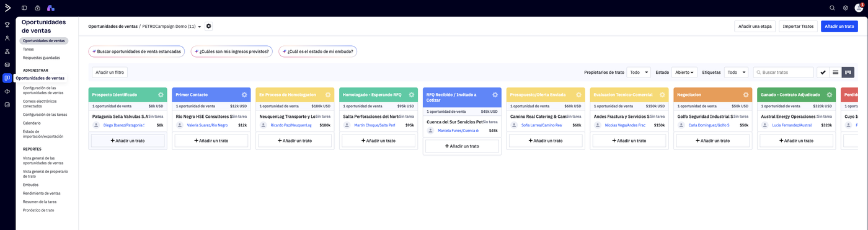Click ¿Cuál es el estado de mi embudo? suggestion

317,51
